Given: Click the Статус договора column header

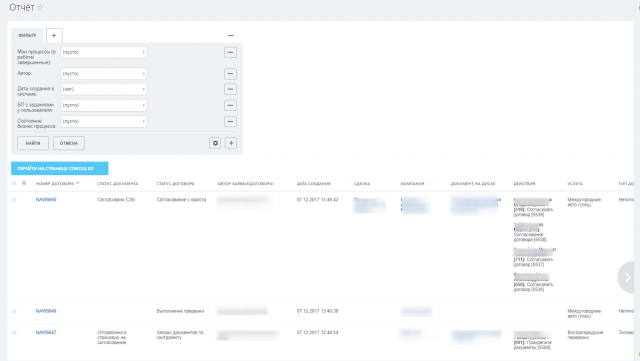Looking at the screenshot, I should [176, 184].
